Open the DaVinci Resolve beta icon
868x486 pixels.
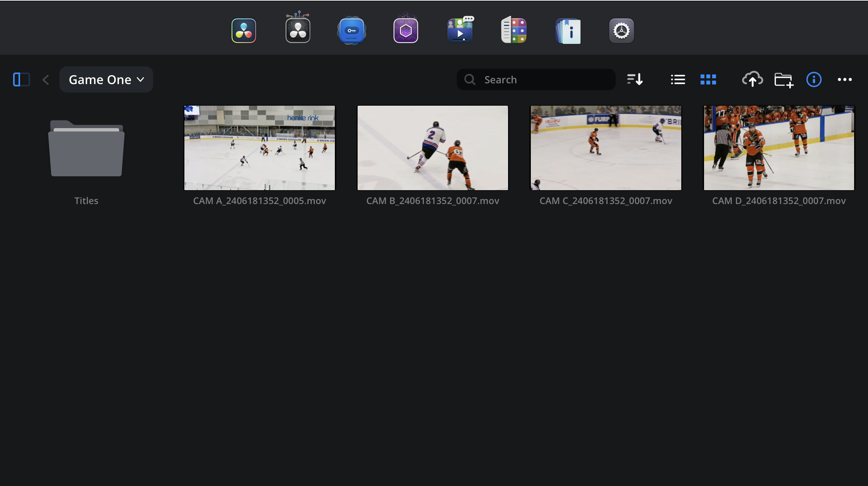point(297,30)
